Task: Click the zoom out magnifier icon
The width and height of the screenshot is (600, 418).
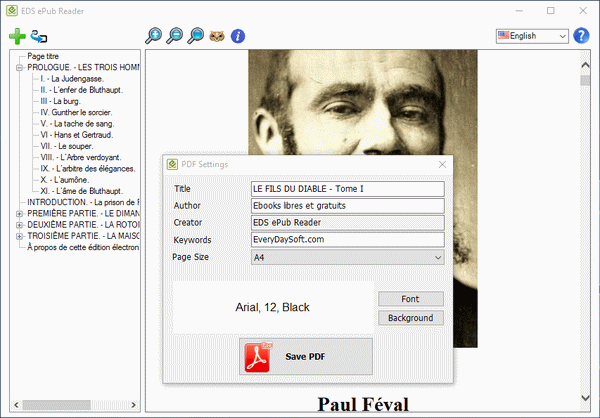Action: [174, 36]
